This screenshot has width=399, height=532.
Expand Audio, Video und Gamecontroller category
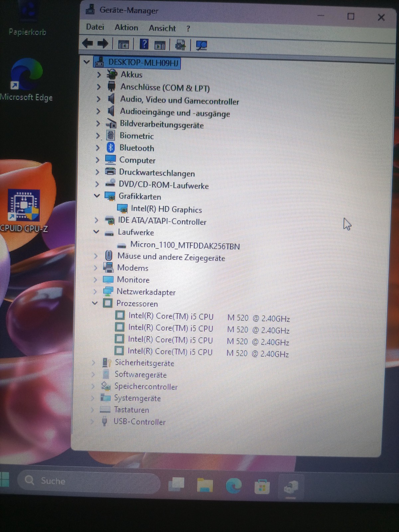pos(98,99)
